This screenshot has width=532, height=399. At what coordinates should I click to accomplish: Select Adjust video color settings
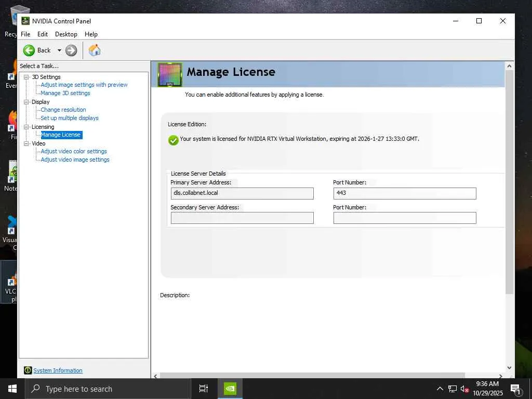point(74,151)
